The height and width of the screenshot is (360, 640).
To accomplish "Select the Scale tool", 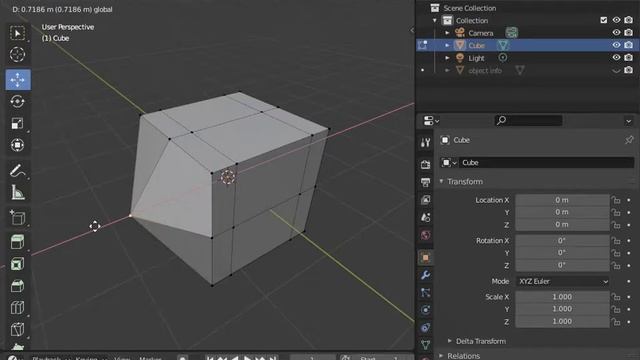I will [17, 123].
